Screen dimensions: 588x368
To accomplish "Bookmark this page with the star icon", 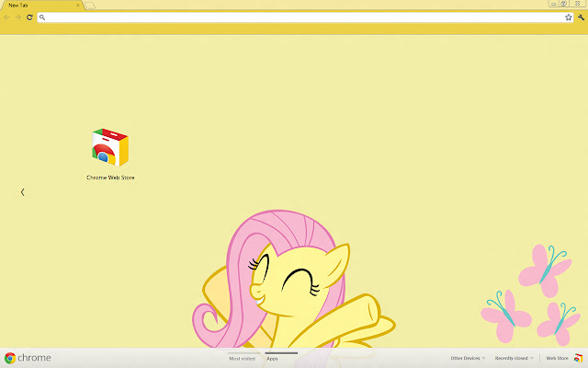I will (x=568, y=17).
